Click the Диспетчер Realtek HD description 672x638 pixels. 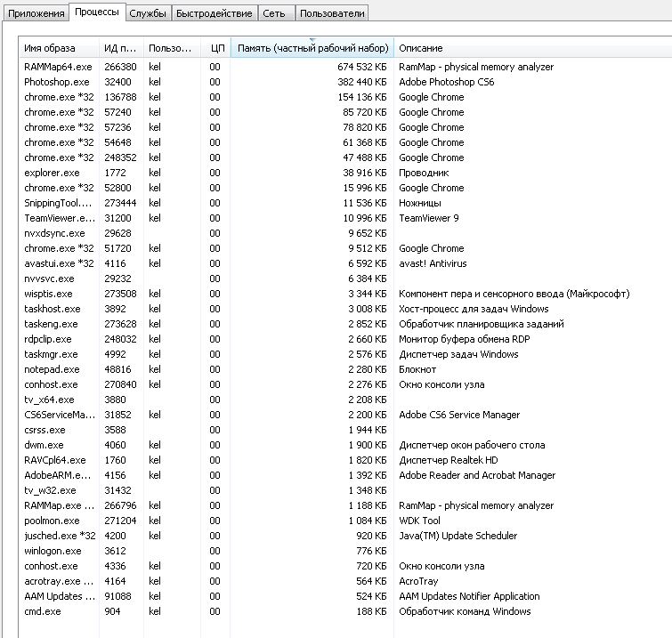pyautogui.click(x=449, y=460)
